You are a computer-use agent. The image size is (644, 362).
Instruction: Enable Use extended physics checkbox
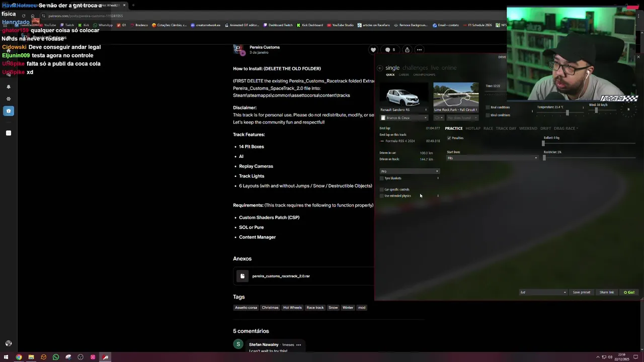click(x=382, y=196)
